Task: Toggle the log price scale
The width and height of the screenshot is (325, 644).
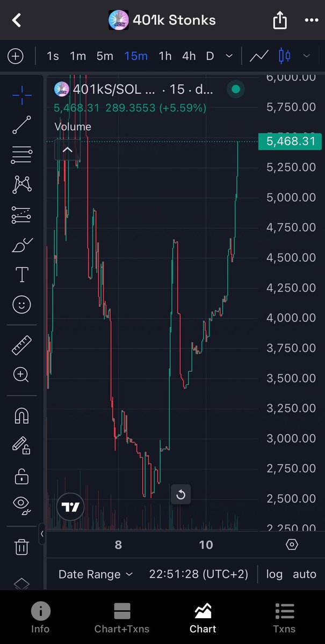Action: click(x=274, y=574)
